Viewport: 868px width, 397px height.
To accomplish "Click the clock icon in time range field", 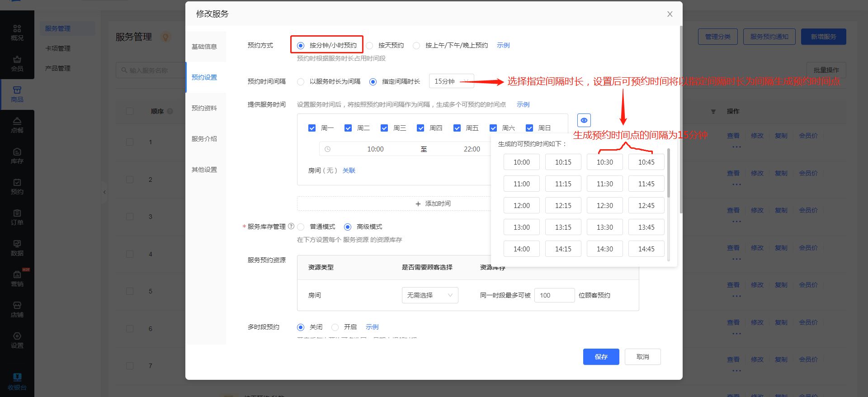I will click(328, 149).
